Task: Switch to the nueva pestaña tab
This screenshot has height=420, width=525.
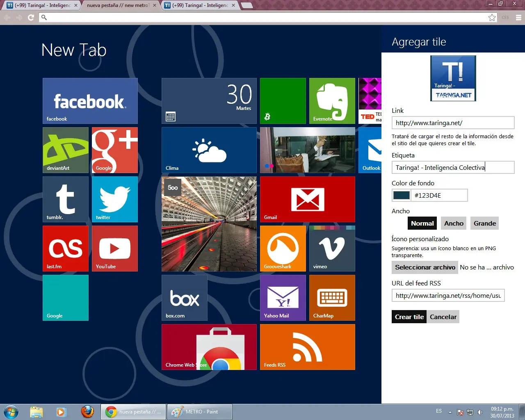Action: point(118,5)
